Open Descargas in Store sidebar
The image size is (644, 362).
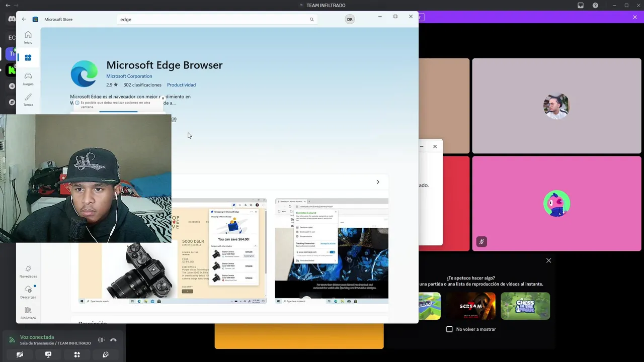[x=28, y=292]
